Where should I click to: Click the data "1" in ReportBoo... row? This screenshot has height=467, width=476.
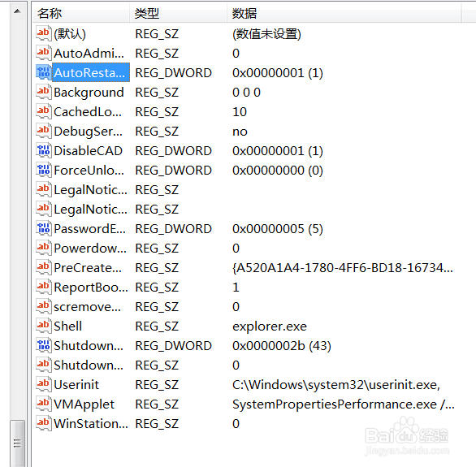[236, 287]
